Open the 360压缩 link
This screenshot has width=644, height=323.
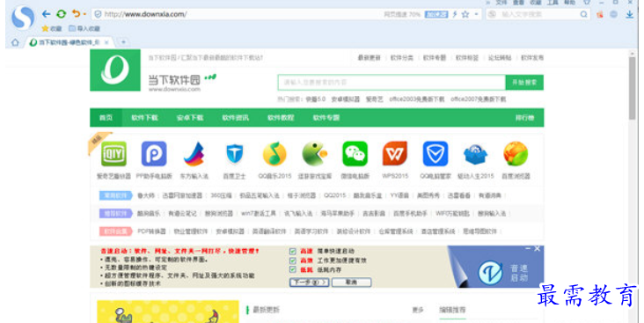[221, 195]
